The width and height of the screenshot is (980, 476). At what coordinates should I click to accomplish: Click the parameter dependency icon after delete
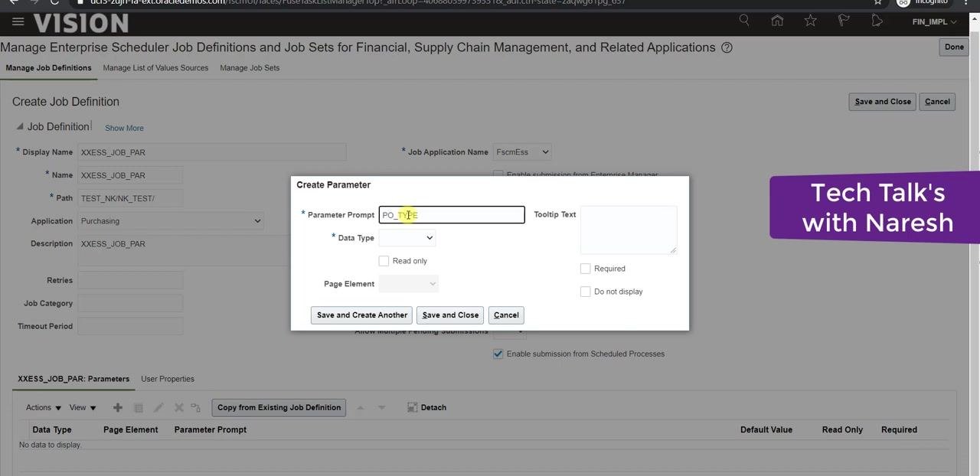click(196, 408)
